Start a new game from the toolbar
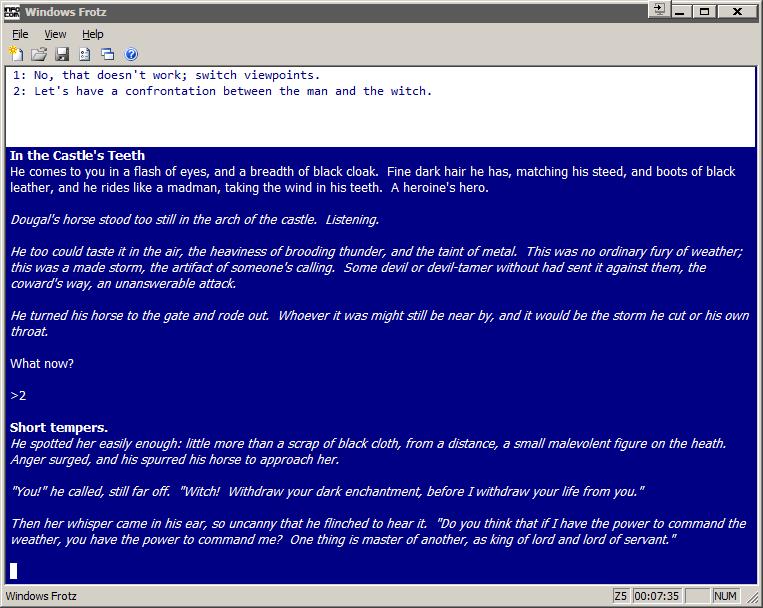Screen dimensions: 763x608 pyautogui.click(x=16, y=54)
